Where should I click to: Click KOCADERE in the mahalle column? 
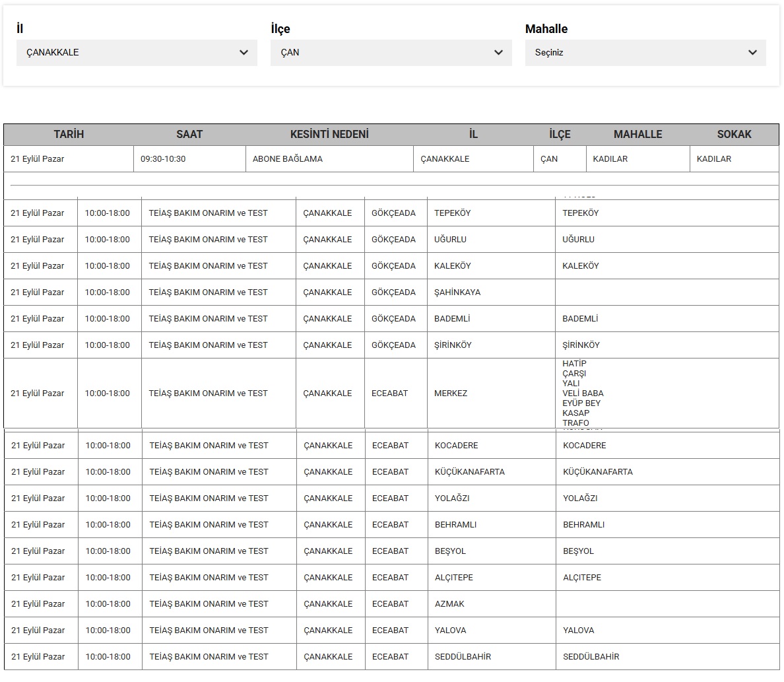coord(457,446)
